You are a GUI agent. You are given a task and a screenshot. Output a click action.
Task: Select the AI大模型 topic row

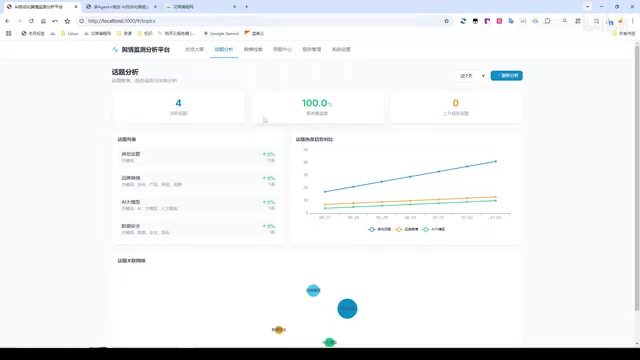click(x=198, y=205)
